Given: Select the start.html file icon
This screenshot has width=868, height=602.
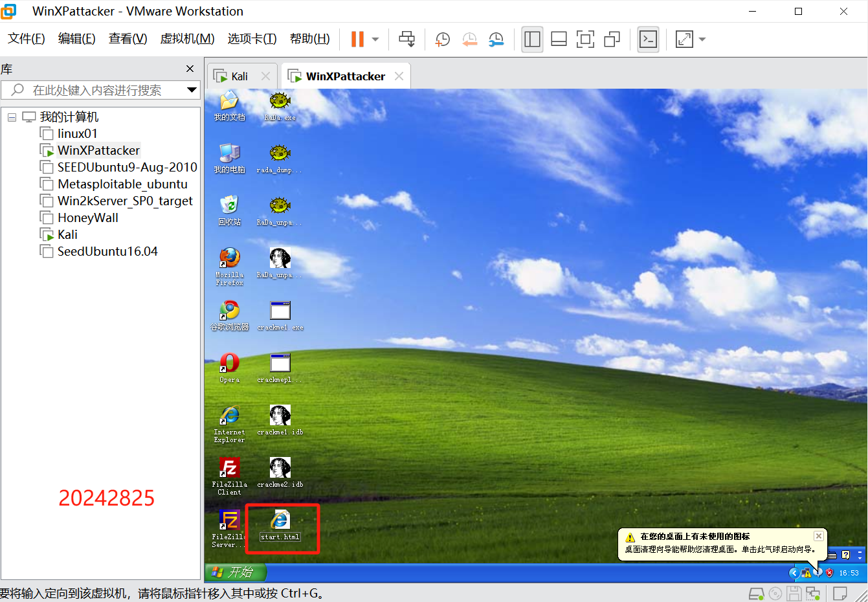Looking at the screenshot, I should point(280,525).
